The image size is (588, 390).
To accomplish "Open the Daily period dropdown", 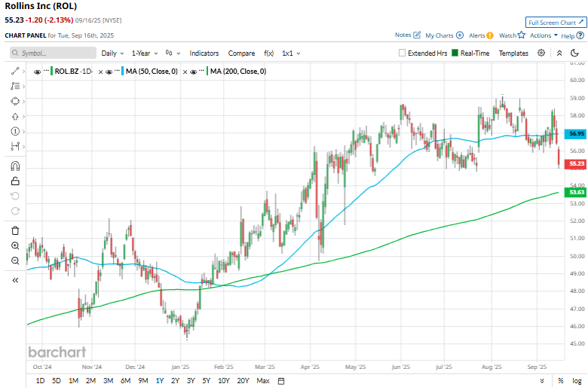I will tap(112, 53).
